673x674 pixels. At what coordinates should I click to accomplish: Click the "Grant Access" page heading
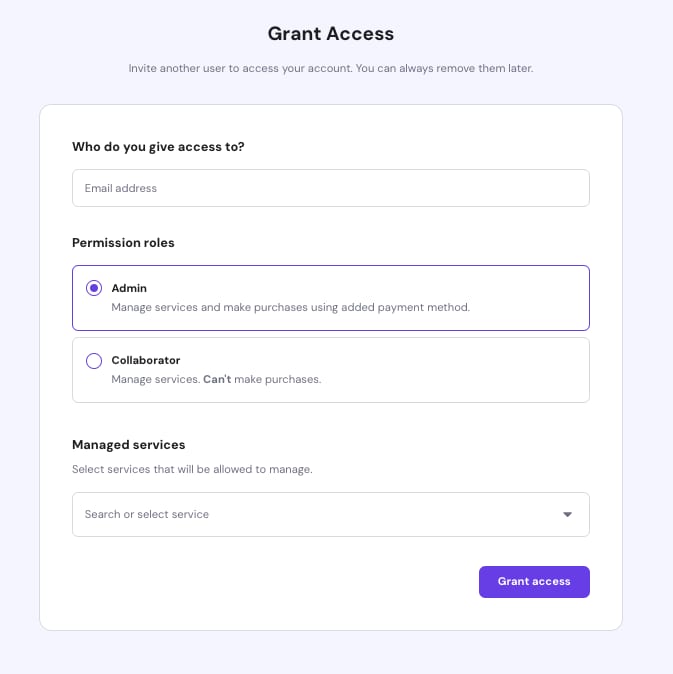pos(331,33)
